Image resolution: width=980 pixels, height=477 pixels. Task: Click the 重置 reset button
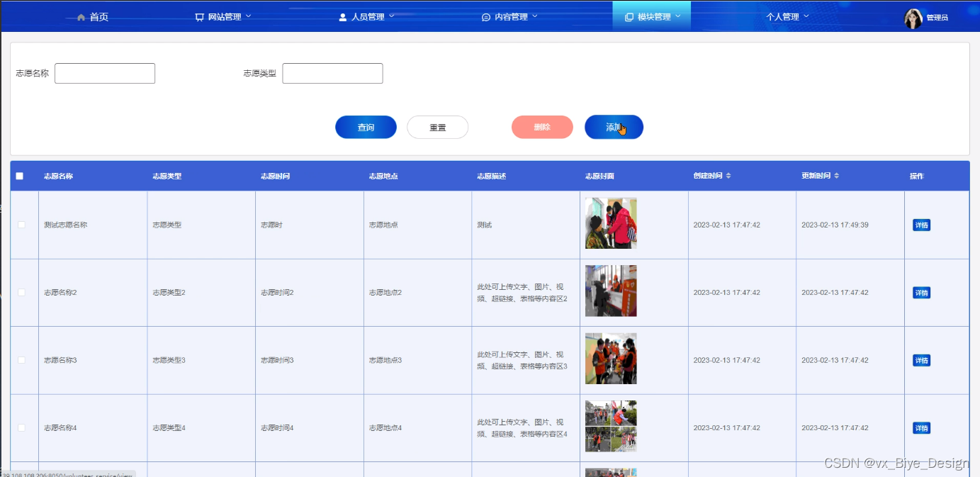[437, 128]
